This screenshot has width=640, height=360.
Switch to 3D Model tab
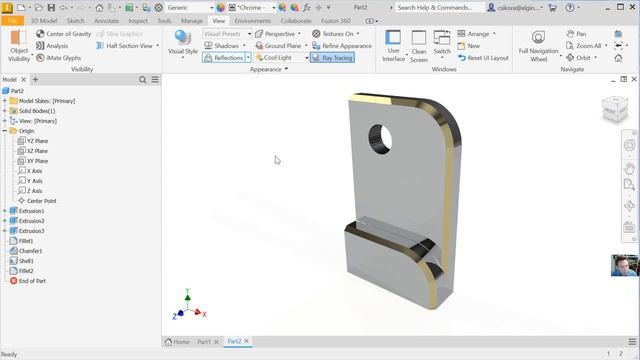point(44,20)
